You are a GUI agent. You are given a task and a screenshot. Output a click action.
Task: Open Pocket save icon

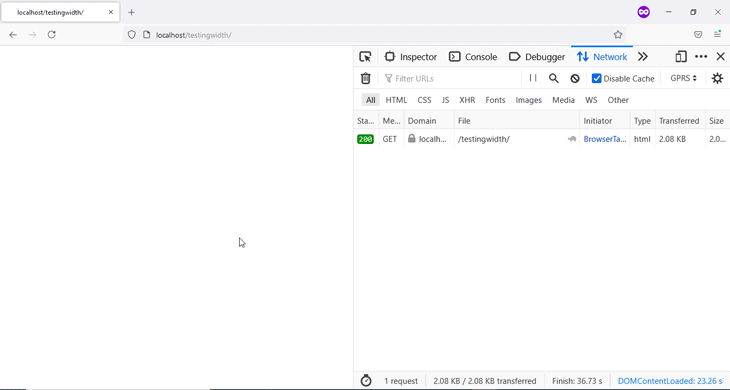[698, 34]
